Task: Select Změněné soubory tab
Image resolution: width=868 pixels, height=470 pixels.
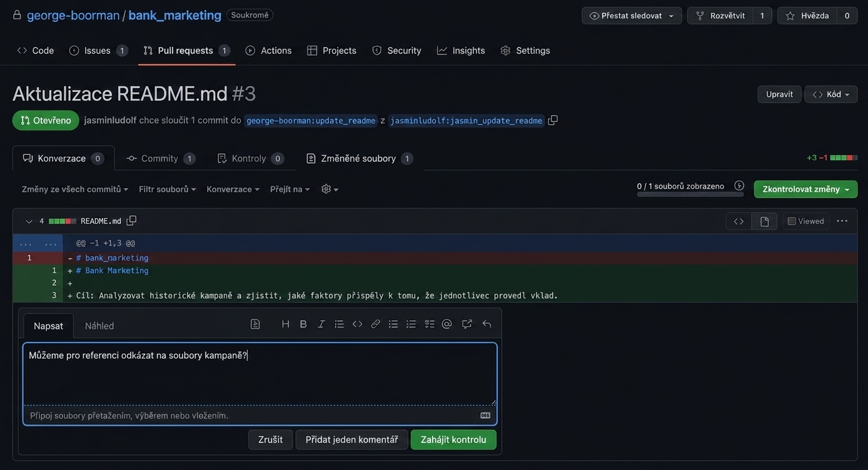Action: pyautogui.click(x=360, y=158)
